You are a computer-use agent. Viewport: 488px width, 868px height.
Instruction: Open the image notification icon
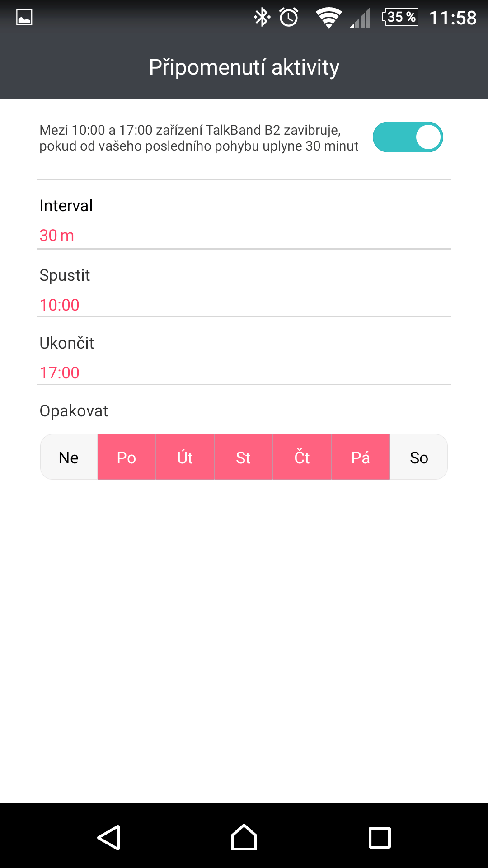[24, 17]
